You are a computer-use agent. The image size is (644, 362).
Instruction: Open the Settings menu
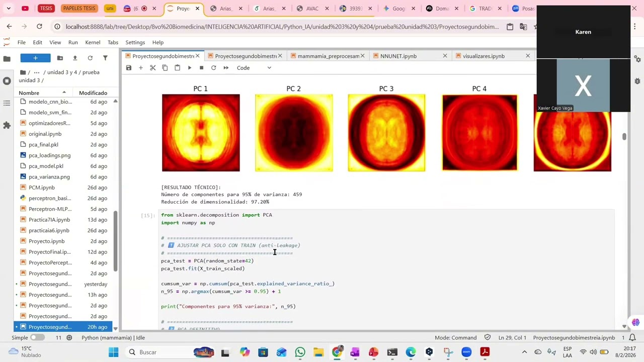pyautogui.click(x=135, y=42)
